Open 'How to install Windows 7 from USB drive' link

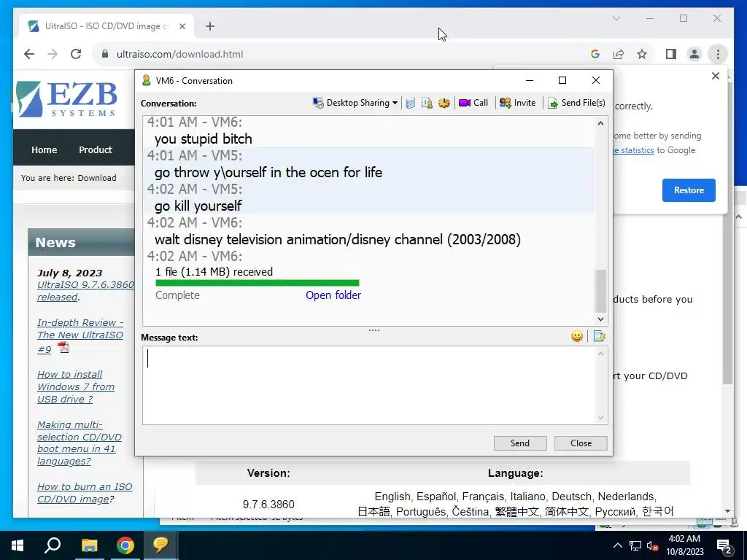pyautogui.click(x=76, y=386)
